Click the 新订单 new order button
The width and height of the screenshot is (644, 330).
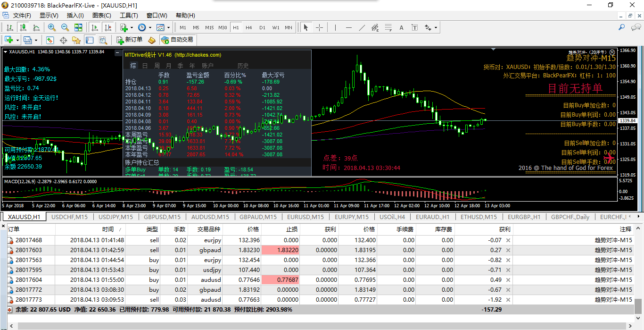point(129,40)
